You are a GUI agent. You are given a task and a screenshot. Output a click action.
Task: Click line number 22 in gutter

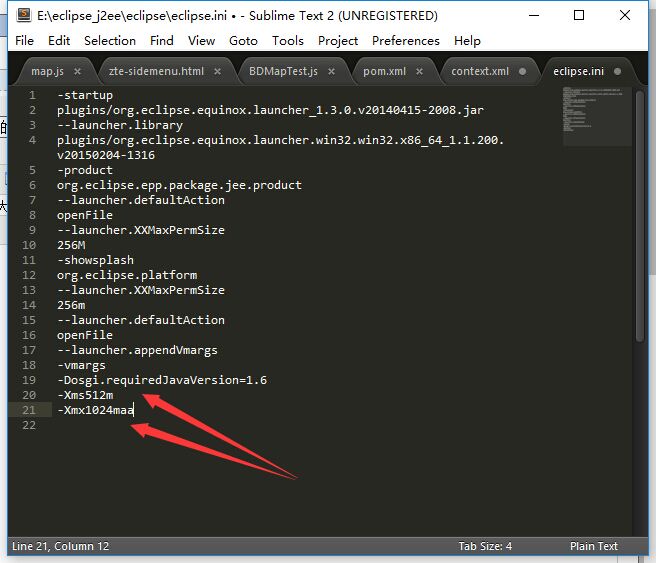tap(29, 425)
